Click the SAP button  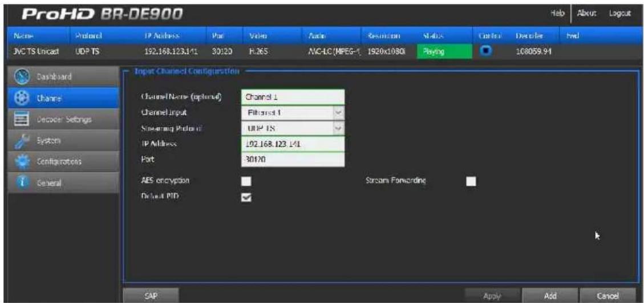tap(151, 295)
